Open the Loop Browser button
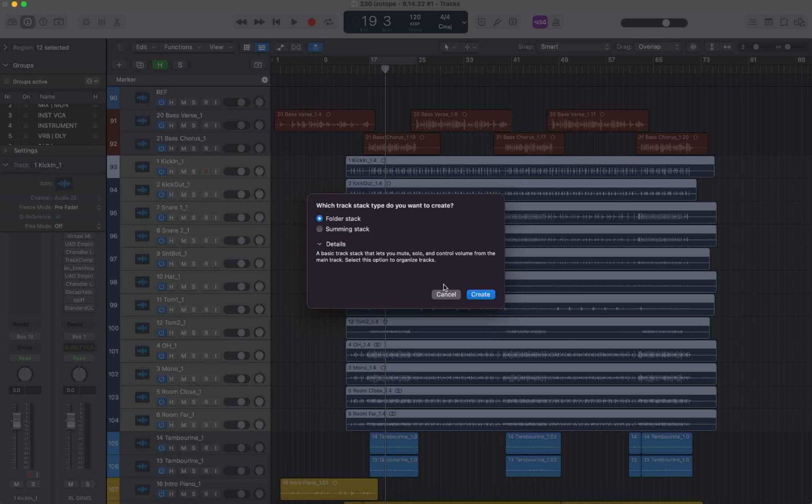This screenshot has width=812, height=504. point(784,22)
